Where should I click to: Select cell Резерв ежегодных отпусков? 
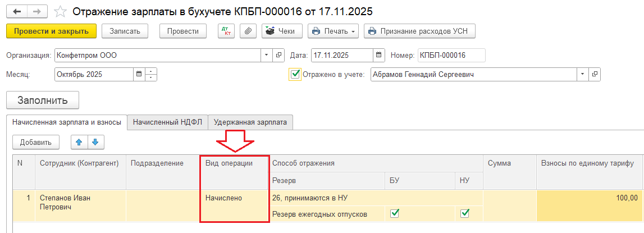point(327,214)
